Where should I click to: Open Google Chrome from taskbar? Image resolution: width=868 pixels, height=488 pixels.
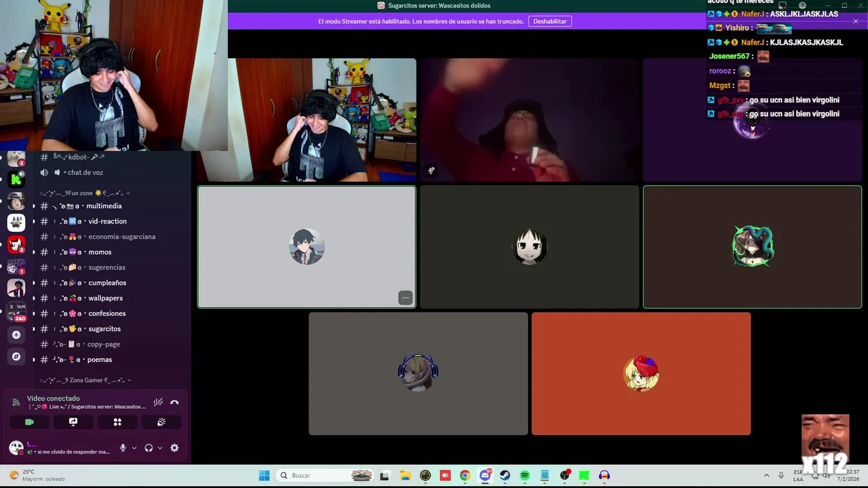coord(465,476)
